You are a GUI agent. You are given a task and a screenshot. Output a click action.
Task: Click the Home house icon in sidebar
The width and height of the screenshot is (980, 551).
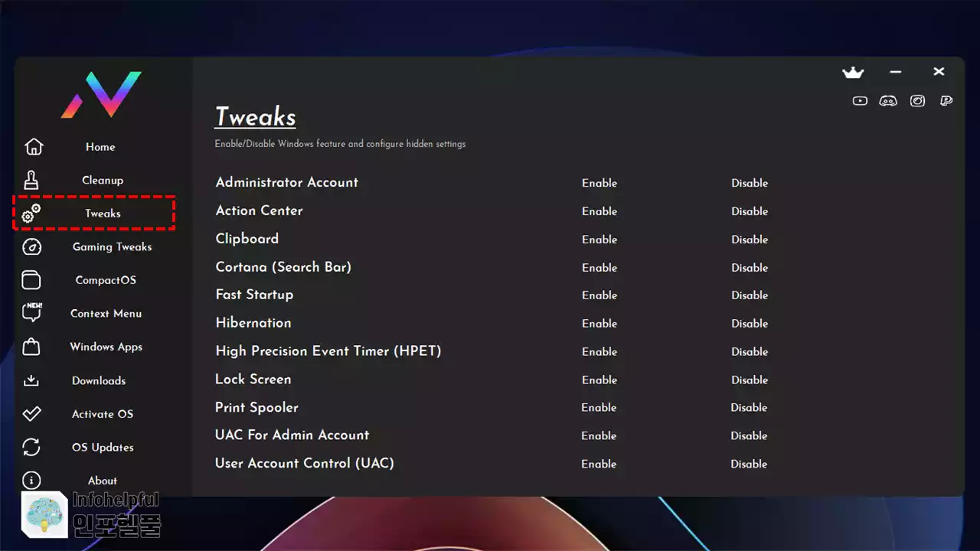[x=34, y=146]
